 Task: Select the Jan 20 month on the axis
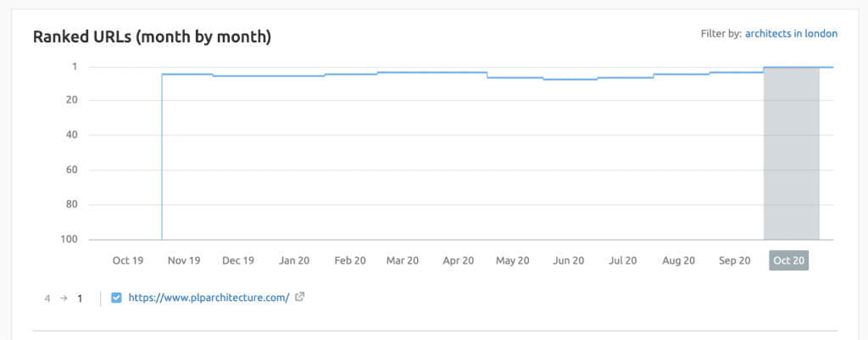pyautogui.click(x=294, y=260)
